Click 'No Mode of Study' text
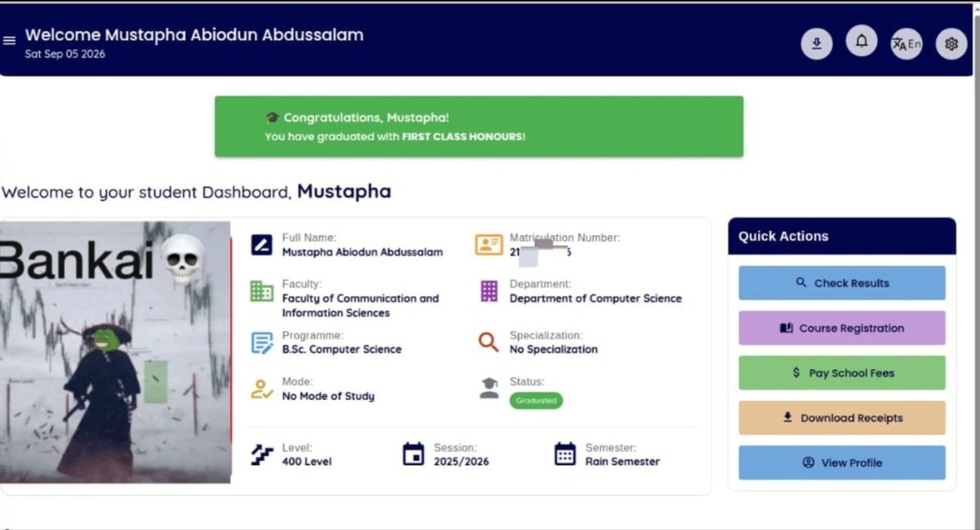The width and height of the screenshot is (980, 530). point(327,396)
